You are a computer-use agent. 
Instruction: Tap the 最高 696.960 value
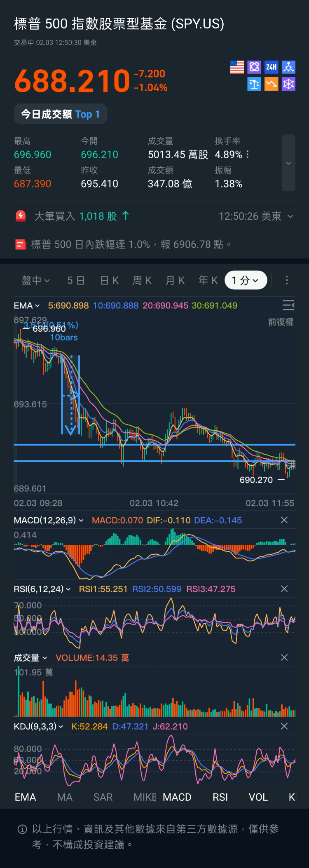click(x=33, y=155)
